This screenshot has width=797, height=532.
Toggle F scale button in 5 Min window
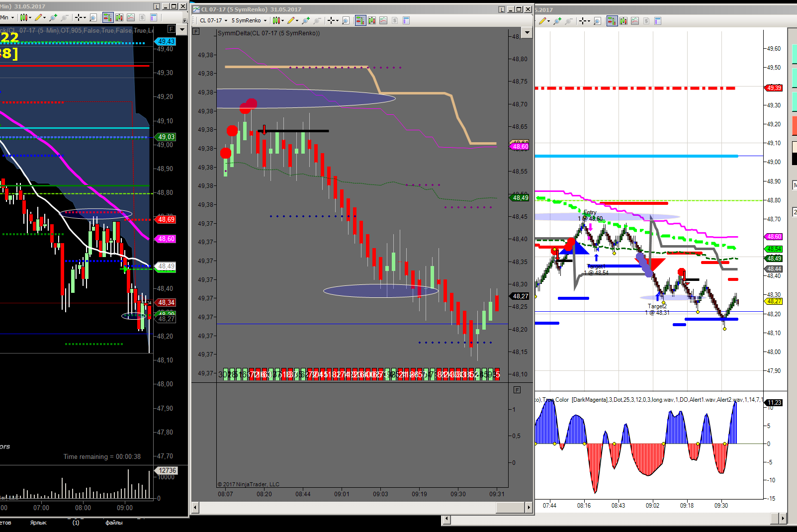[171, 29]
